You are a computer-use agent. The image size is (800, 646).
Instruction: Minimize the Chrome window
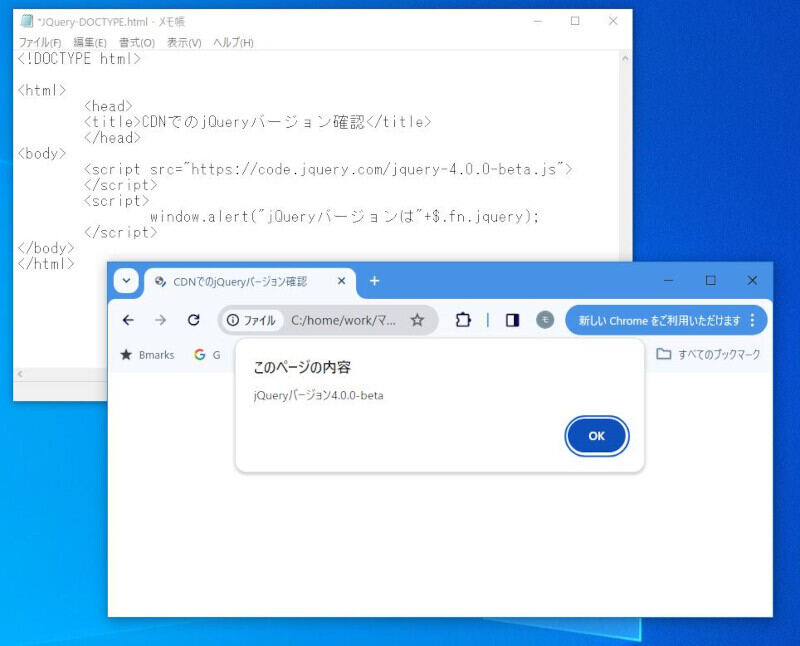pyautogui.click(x=668, y=280)
